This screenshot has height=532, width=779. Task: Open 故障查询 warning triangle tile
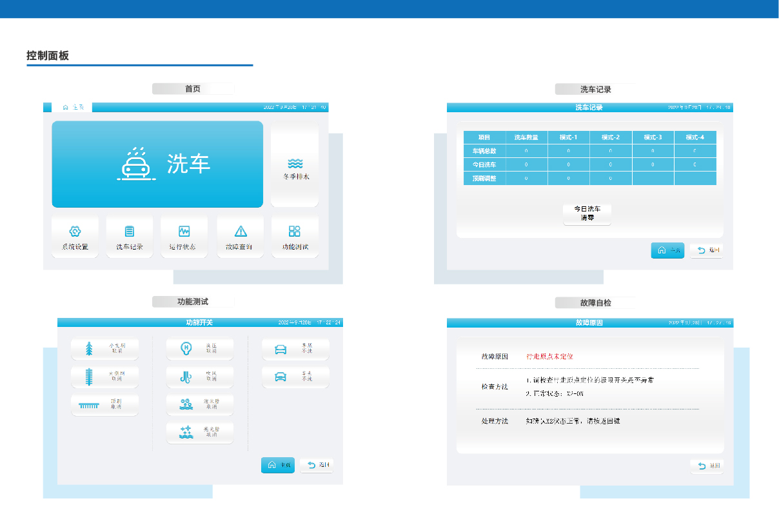[x=241, y=237]
